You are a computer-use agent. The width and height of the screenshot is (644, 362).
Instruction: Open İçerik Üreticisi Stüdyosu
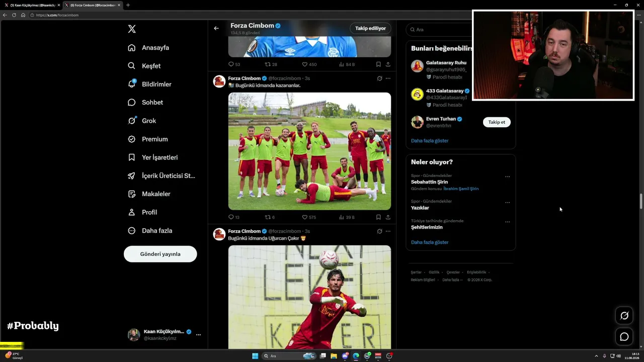coord(161,176)
